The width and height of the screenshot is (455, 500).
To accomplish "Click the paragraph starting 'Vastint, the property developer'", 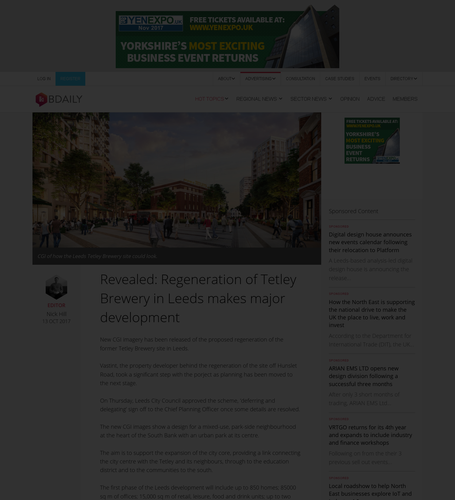I will coord(198,374).
